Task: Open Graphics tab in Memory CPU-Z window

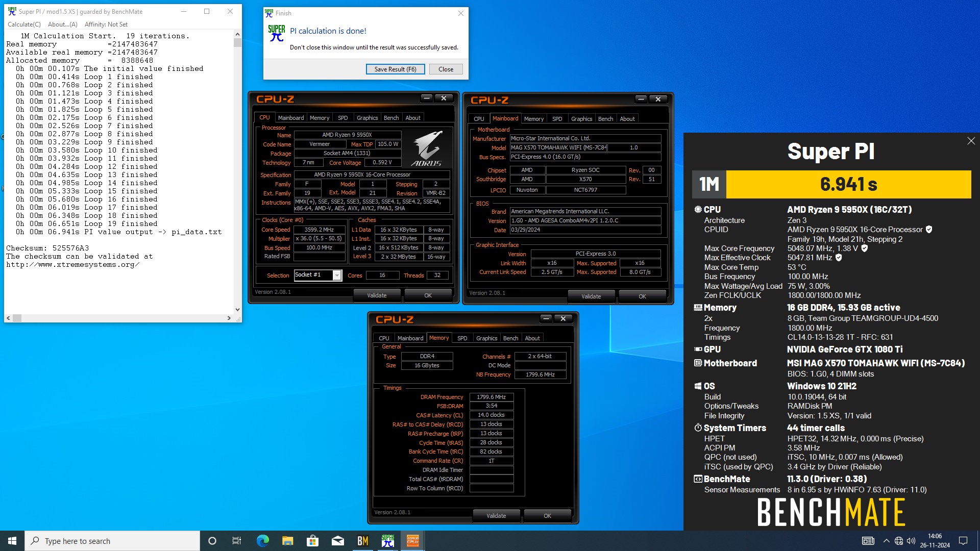Action: [486, 338]
